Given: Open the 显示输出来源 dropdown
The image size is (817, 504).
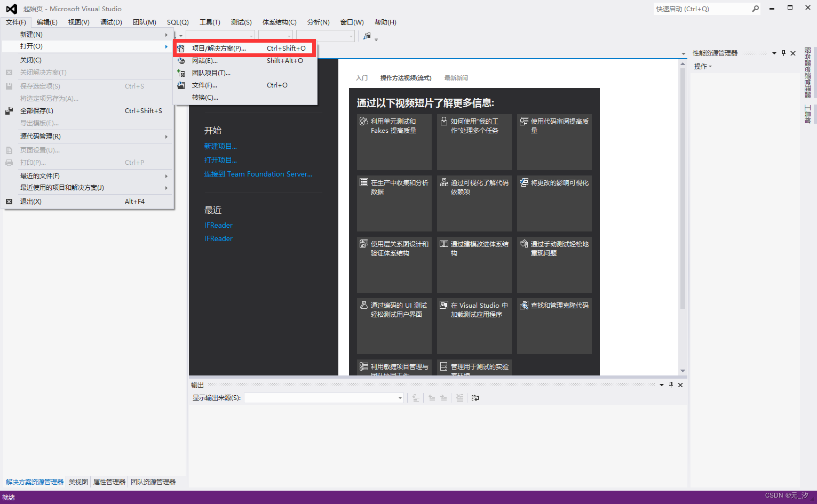Looking at the screenshot, I should tap(399, 397).
